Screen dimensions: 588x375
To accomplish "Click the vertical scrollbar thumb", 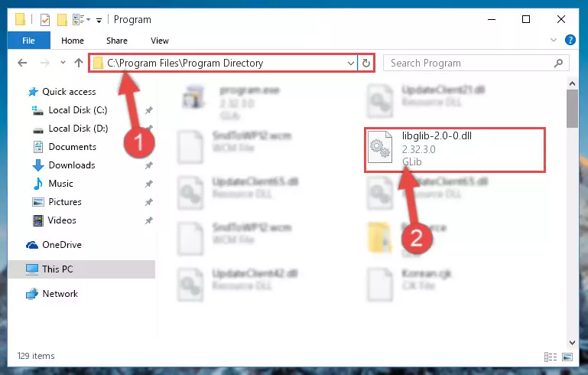I will (x=572, y=109).
